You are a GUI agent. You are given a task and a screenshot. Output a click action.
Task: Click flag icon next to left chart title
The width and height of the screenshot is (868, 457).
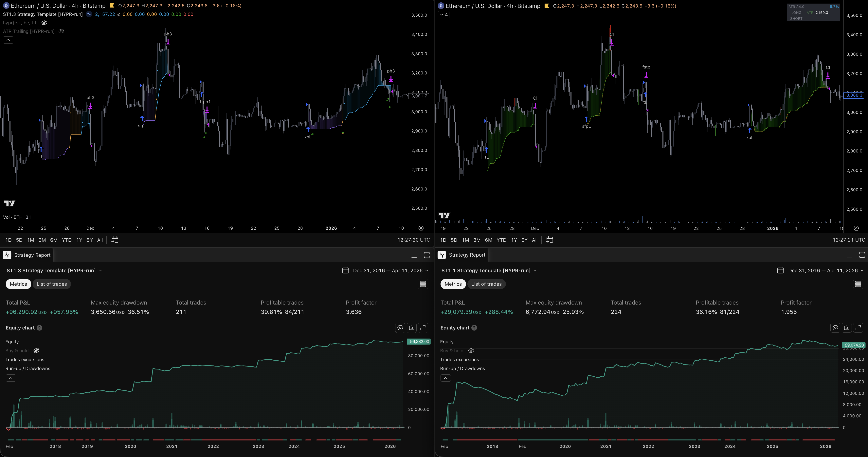(112, 6)
